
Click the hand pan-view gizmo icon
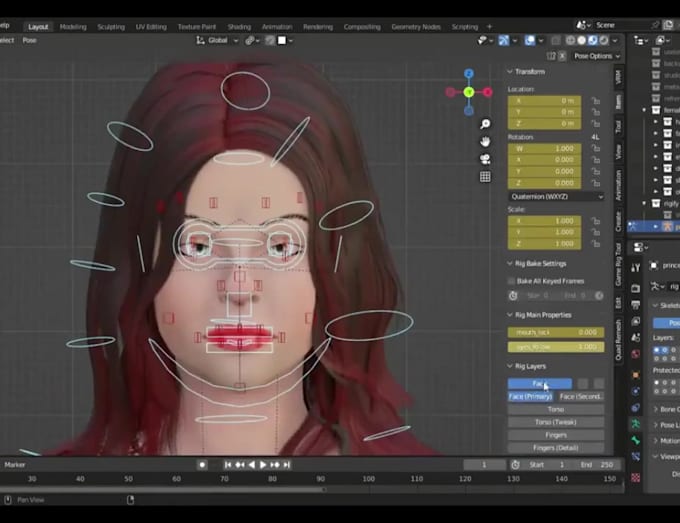(485, 141)
